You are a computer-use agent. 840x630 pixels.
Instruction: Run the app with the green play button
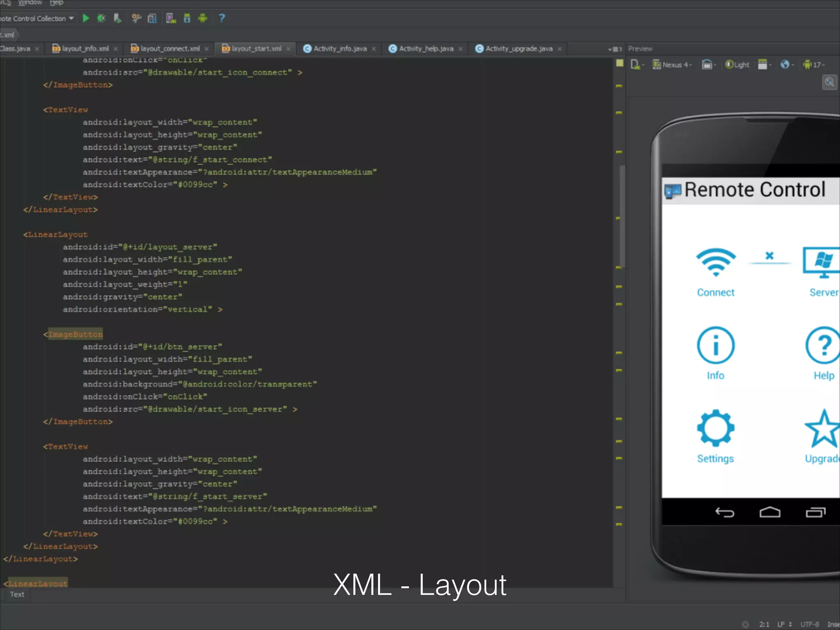(86, 18)
